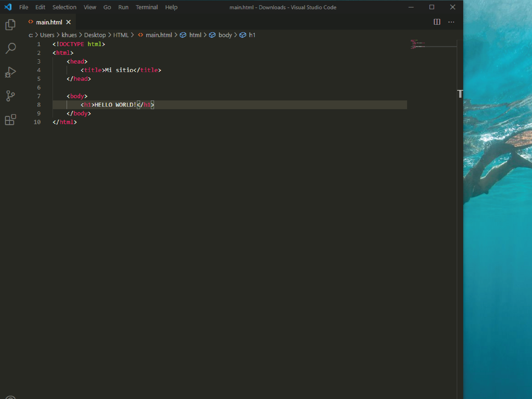Open the Search view icon

[x=10, y=48]
